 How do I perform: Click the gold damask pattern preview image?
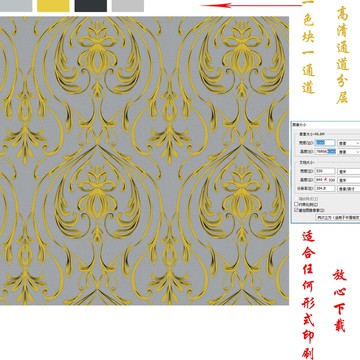[144, 160]
